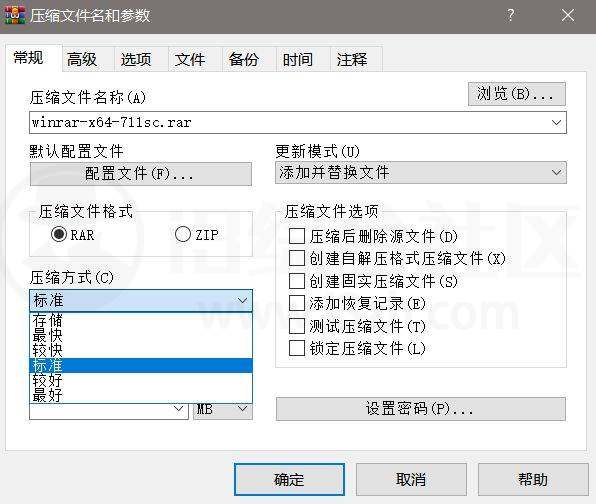Image resolution: width=596 pixels, height=504 pixels.
Task: Collapse the 压缩方式 标准 combo box
Action: 141,301
